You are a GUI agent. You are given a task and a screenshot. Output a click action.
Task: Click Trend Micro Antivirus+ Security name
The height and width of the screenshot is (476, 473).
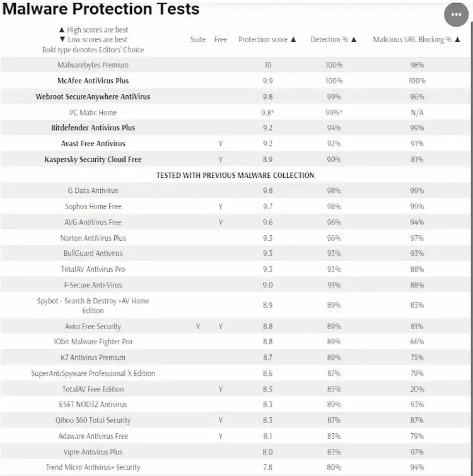tap(93, 467)
